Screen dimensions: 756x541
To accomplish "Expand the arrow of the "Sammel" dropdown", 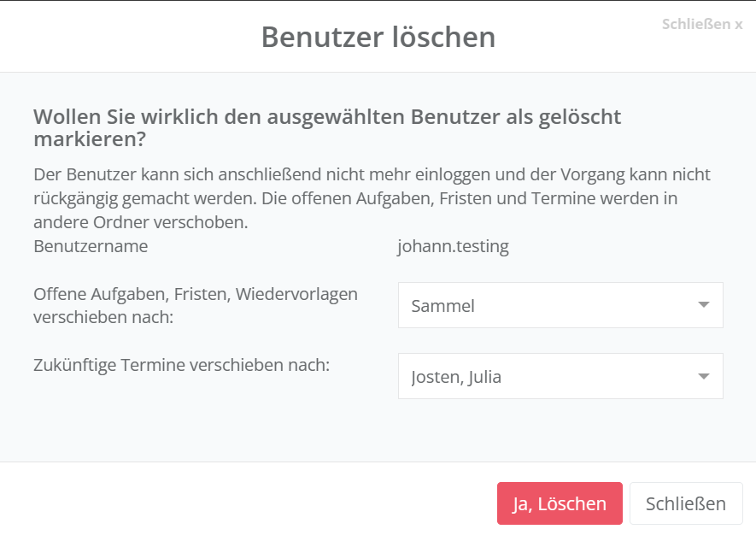I will [x=703, y=305].
